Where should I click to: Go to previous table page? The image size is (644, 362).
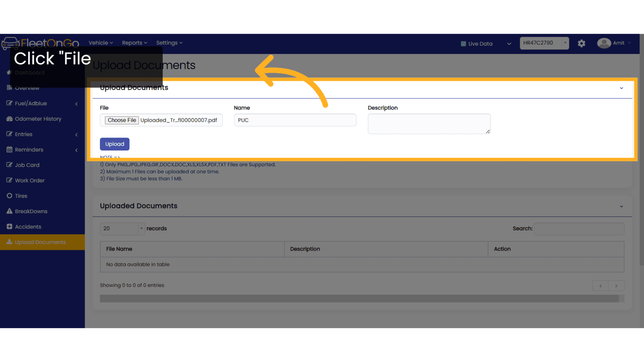coord(601,286)
